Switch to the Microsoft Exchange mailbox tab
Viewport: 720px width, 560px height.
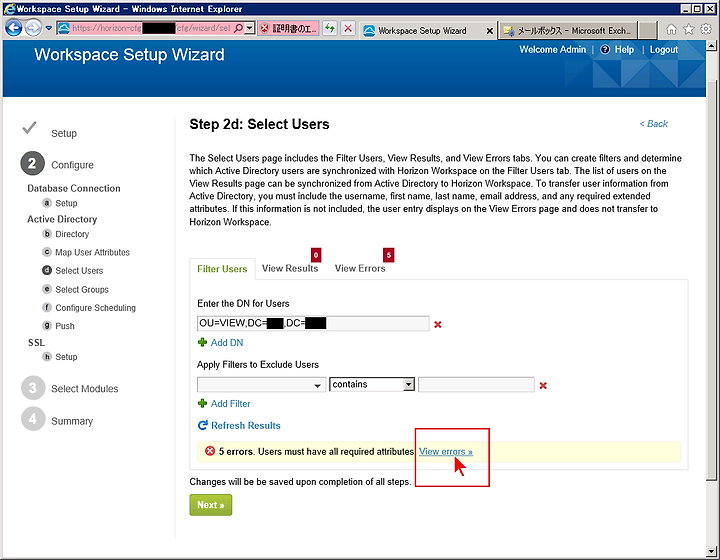click(568, 31)
